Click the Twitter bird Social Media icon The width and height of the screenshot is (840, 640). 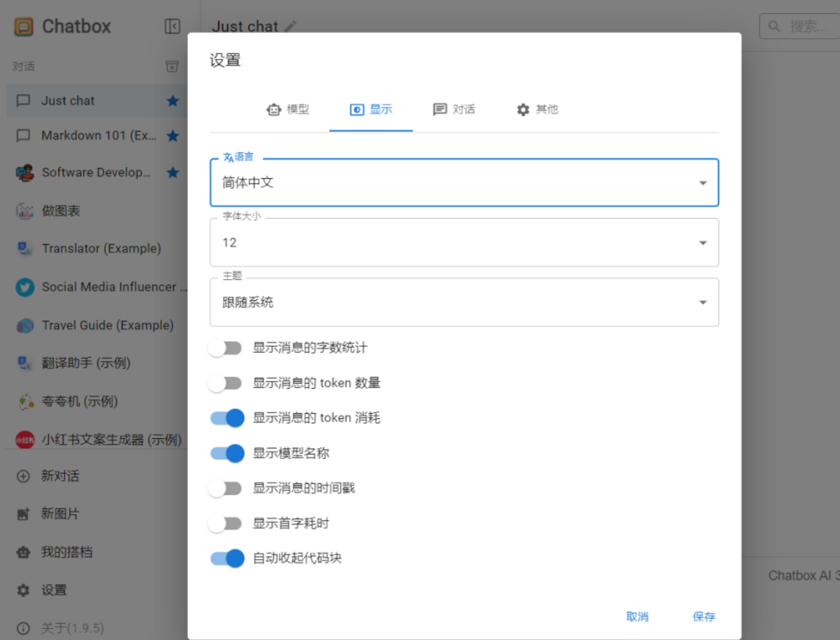[24, 287]
